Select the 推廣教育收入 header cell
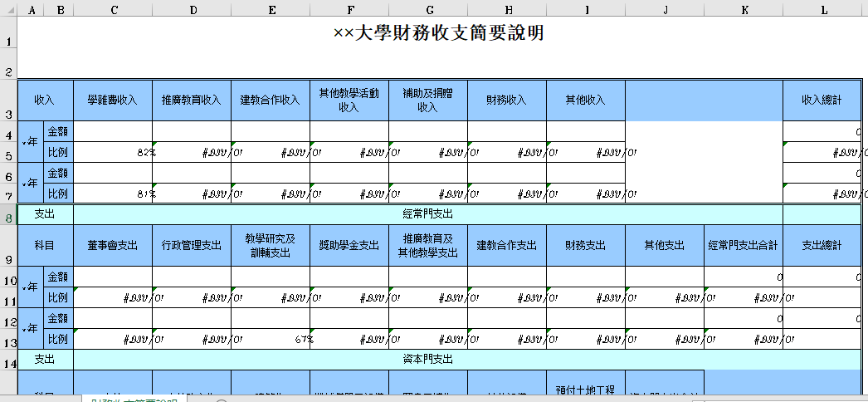 click(192, 100)
